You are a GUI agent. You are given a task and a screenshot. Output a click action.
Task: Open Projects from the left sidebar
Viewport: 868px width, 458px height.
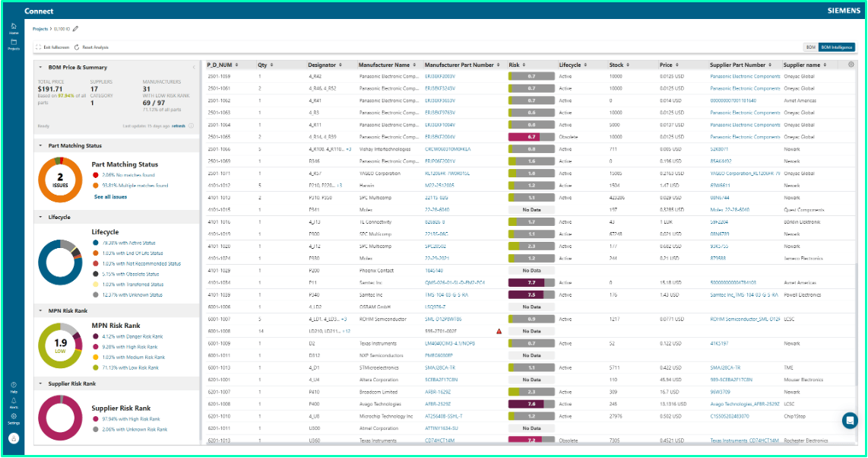coord(14,44)
